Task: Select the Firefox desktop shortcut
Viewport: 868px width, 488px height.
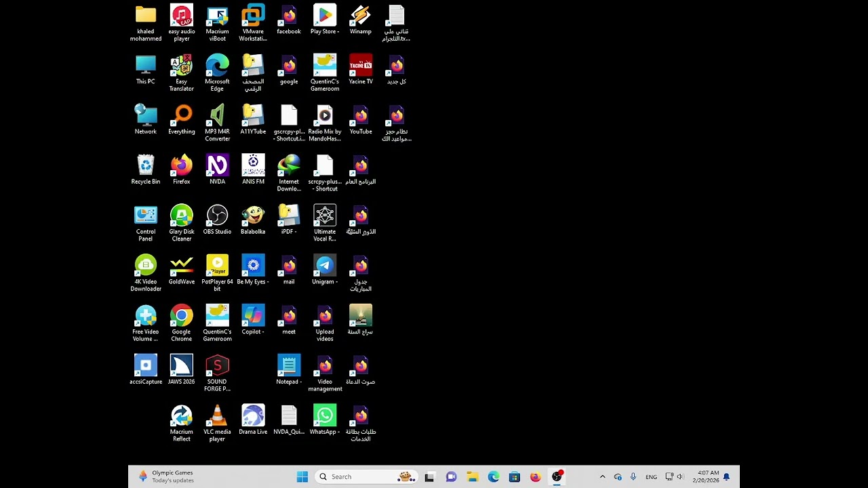Action: [x=182, y=170]
